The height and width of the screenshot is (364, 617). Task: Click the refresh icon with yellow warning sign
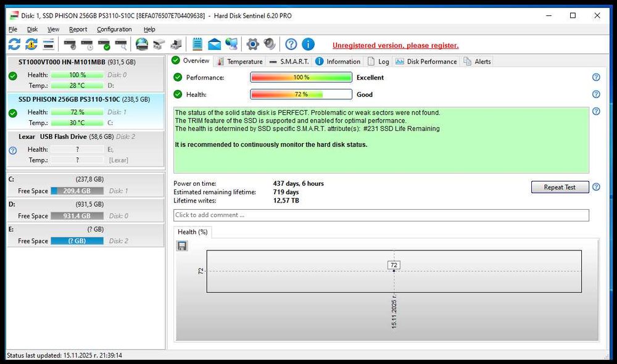[x=31, y=44]
